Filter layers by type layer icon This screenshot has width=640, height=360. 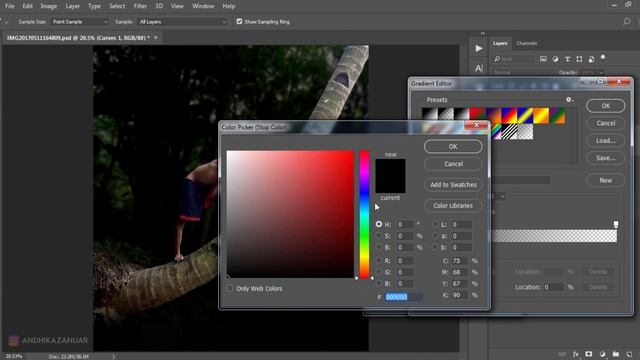click(567, 59)
